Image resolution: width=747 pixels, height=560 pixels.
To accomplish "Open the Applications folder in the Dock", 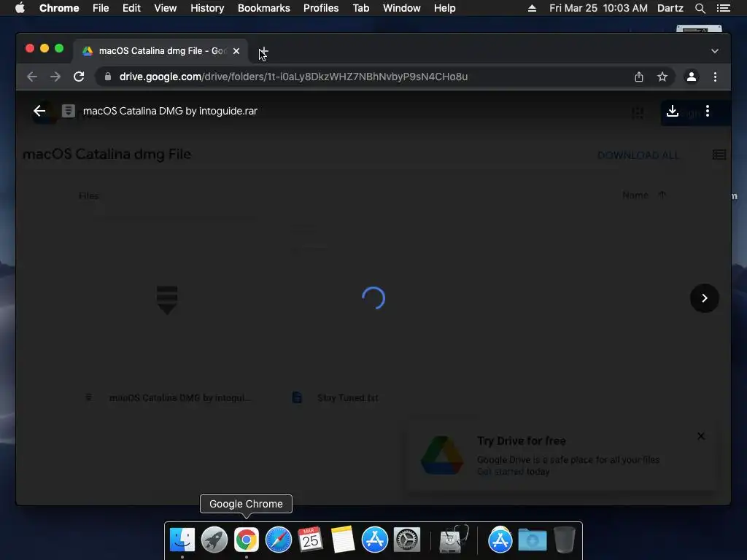I will (500, 540).
